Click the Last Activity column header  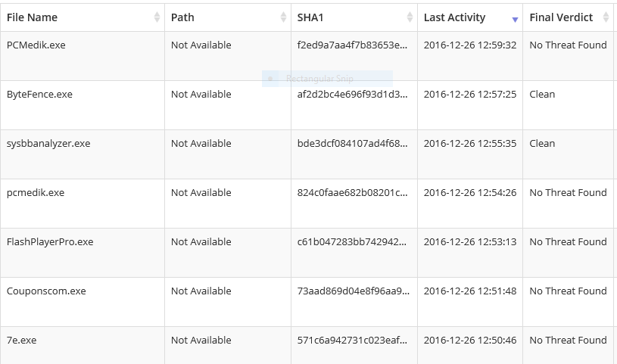click(454, 17)
